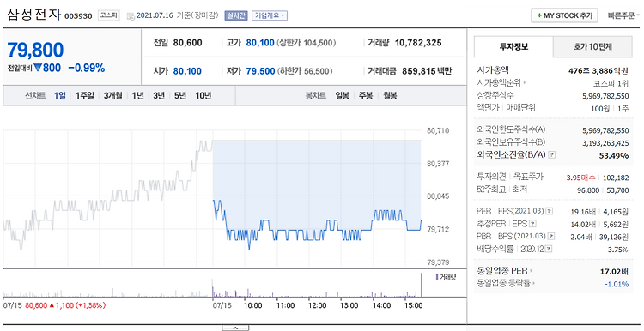Select the 5년 line chart period

[x=180, y=95]
